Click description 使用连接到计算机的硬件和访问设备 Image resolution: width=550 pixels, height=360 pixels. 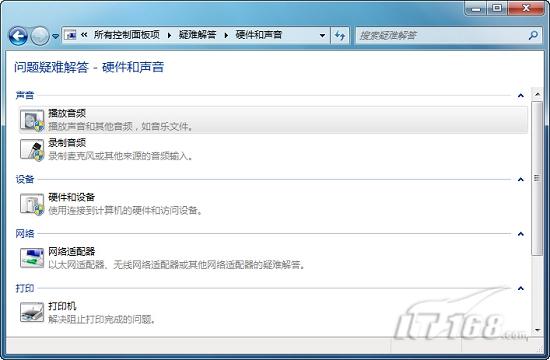tap(126, 211)
